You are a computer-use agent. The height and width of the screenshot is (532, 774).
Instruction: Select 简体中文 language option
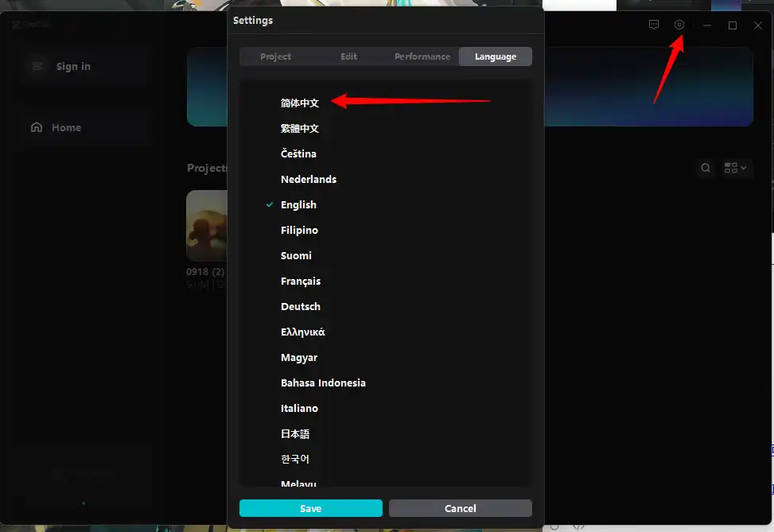coord(300,103)
